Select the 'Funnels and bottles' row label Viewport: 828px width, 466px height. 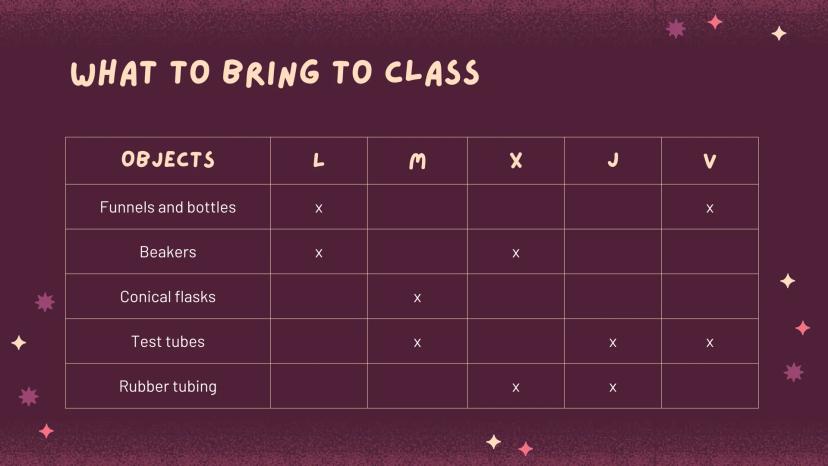pyautogui.click(x=168, y=207)
